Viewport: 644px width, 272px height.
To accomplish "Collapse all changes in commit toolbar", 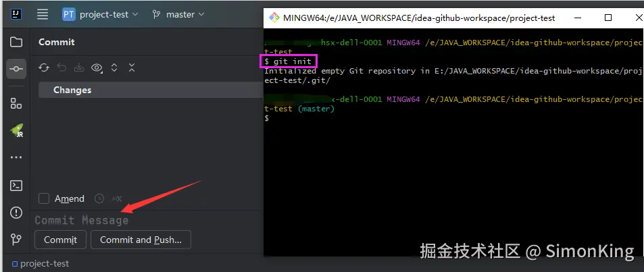I will (x=131, y=67).
